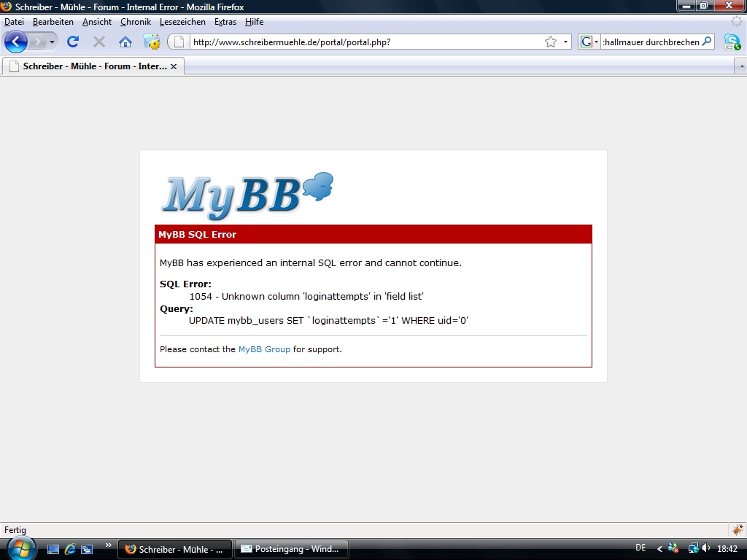This screenshot has height=560, width=747.
Task: Bookmark this page with the star
Action: (551, 42)
